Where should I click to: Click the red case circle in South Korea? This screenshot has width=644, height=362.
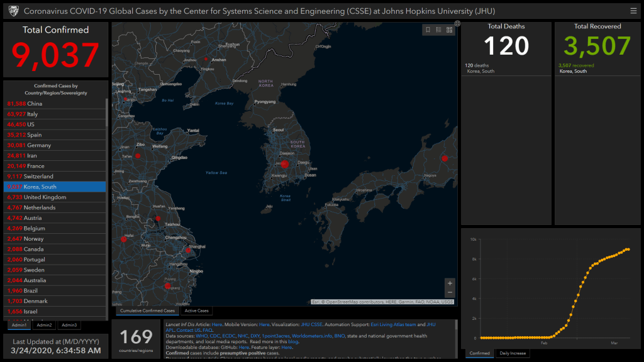click(x=284, y=164)
